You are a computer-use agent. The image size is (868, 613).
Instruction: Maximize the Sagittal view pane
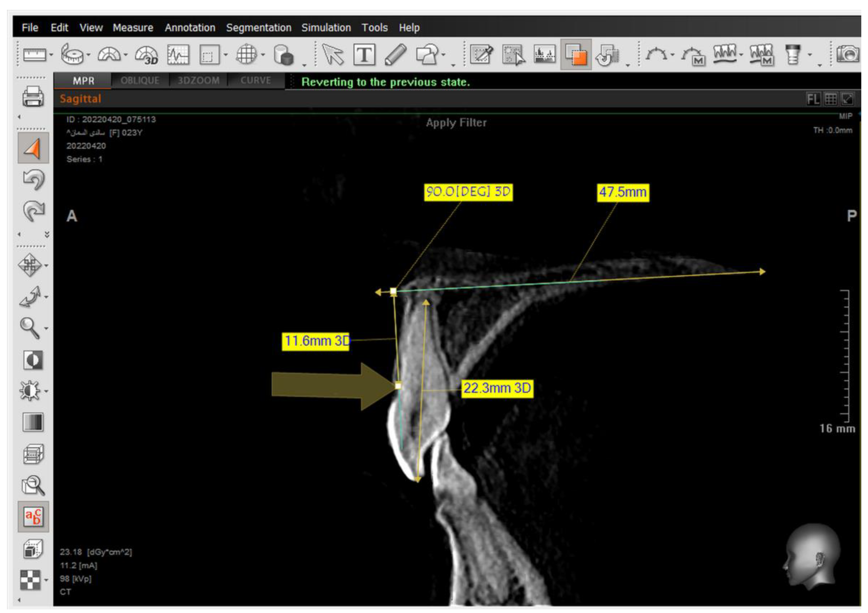[x=847, y=99]
